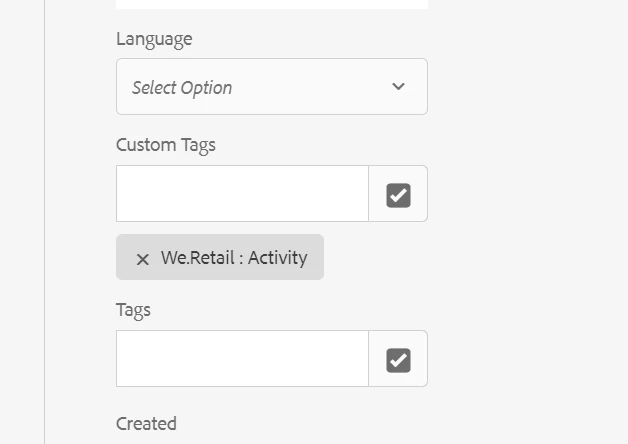Click the checkmark icon beside Tags input

(x=398, y=360)
